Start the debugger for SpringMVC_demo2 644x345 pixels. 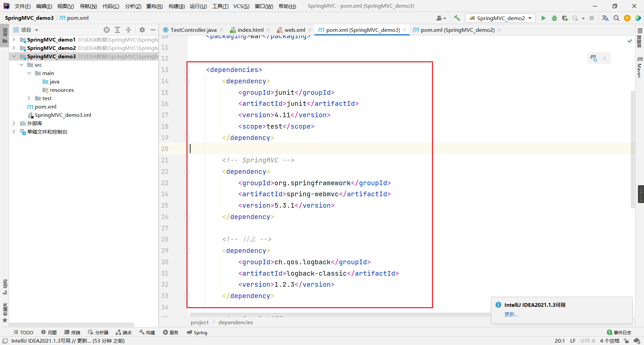pos(554,18)
